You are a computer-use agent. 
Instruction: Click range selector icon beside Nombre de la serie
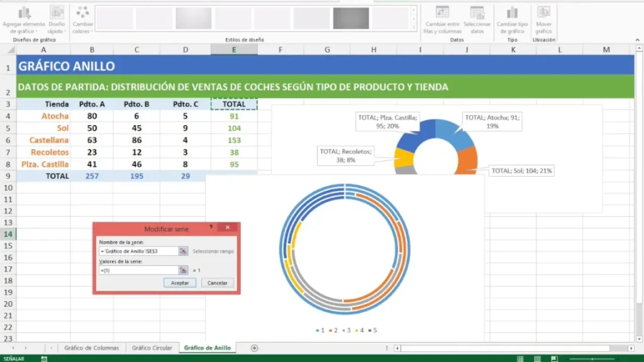point(183,251)
